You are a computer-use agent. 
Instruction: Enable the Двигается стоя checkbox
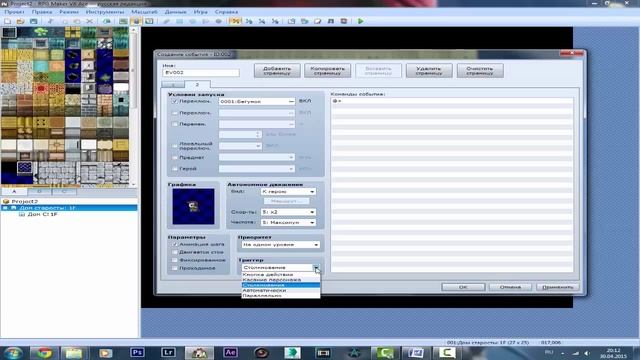[175, 252]
